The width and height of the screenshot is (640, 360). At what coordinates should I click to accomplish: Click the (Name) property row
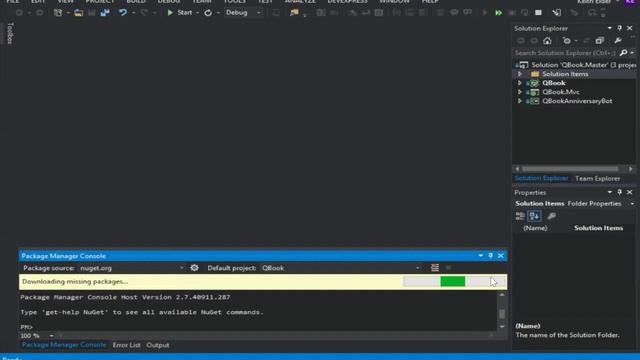pos(573,228)
